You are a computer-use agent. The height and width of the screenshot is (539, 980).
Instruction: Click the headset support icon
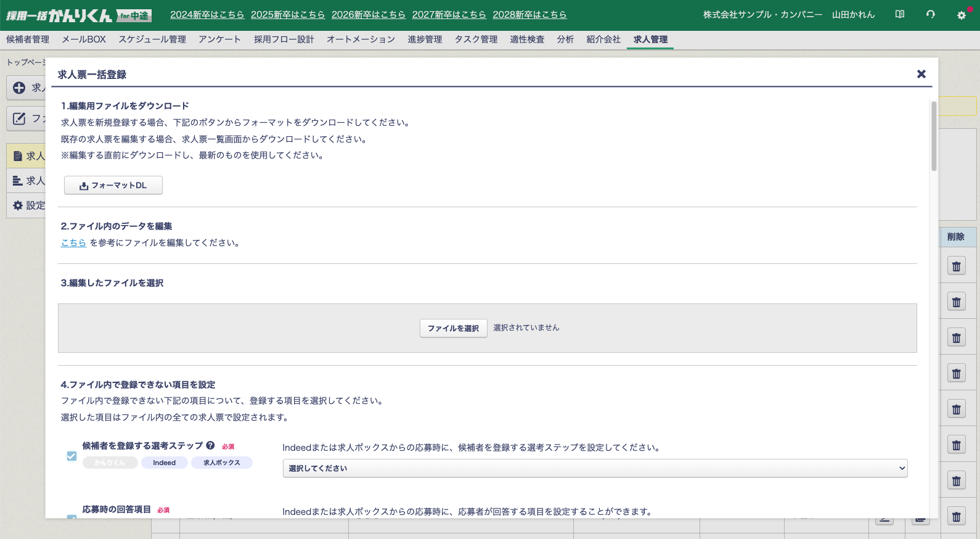pyautogui.click(x=931, y=14)
